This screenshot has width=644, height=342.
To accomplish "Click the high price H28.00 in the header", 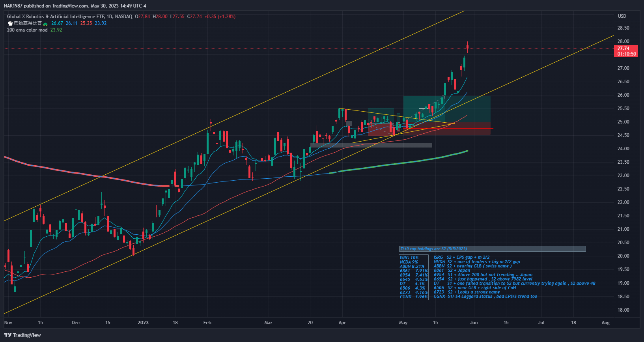I will 161,17.
